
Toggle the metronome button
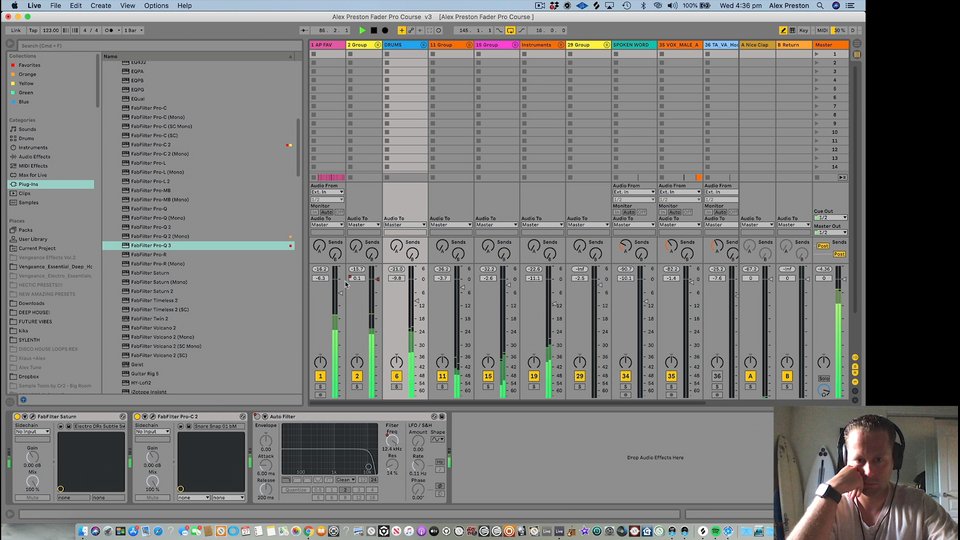[x=109, y=30]
